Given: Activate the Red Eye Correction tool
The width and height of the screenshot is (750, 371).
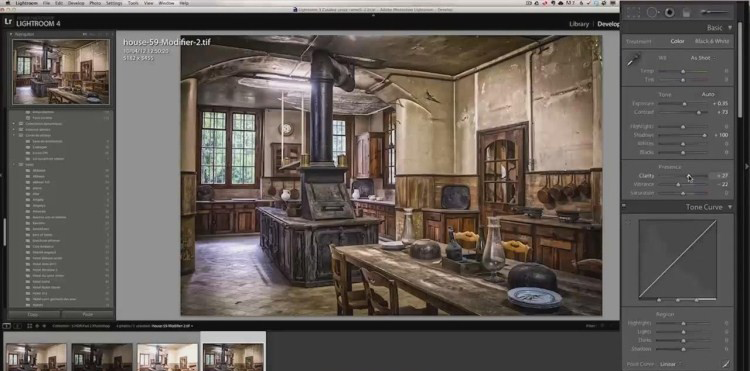Looking at the screenshot, I should click(669, 12).
